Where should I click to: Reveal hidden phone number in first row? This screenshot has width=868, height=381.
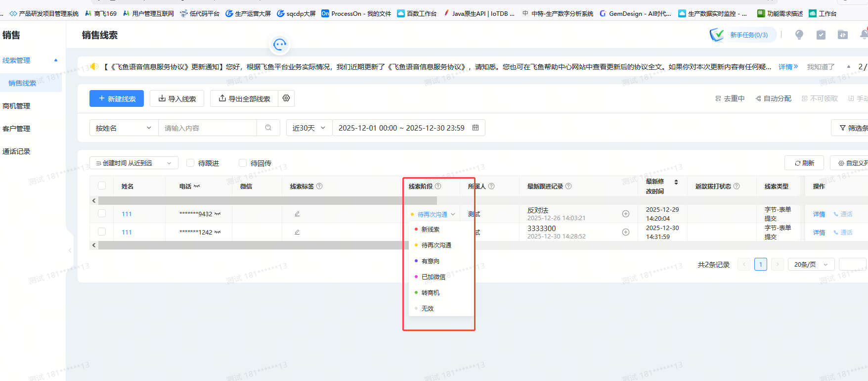(x=217, y=214)
